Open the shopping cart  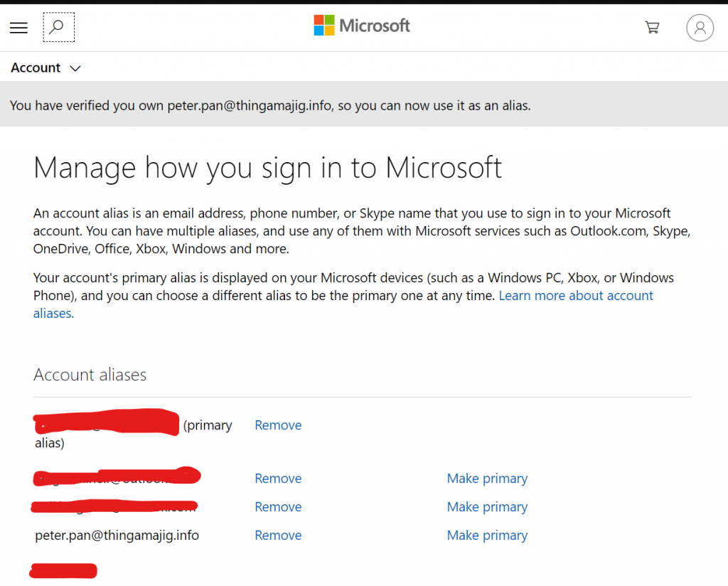point(652,28)
